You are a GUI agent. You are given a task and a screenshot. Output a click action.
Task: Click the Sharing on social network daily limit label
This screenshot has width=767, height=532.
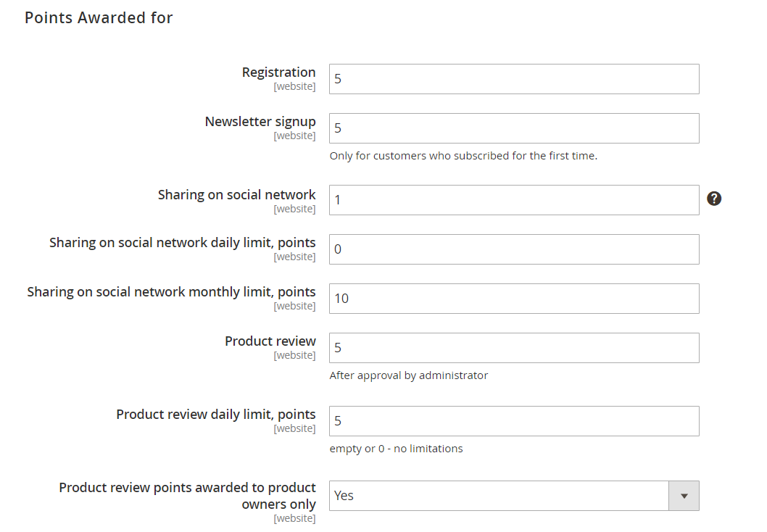[183, 243]
